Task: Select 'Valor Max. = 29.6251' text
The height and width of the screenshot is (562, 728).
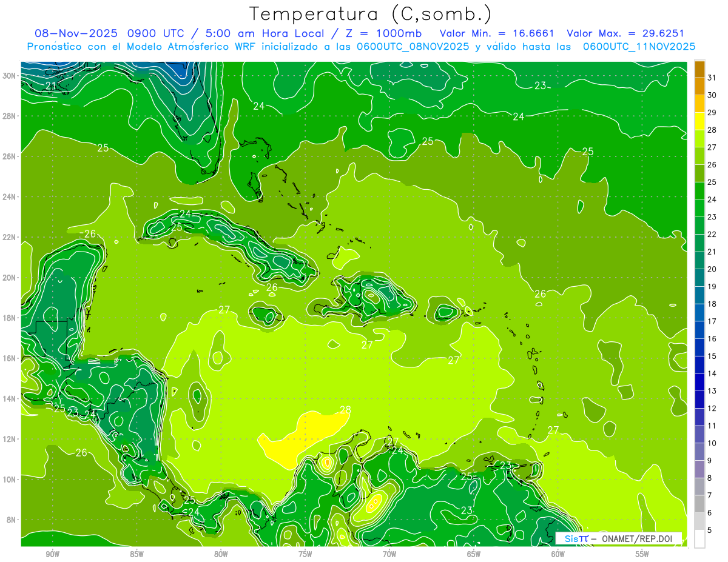Action: [x=625, y=33]
